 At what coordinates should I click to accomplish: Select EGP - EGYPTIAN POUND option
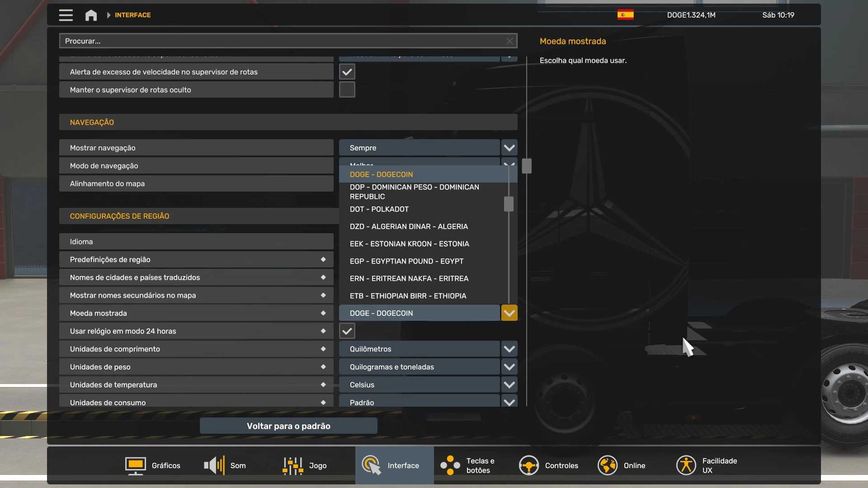click(x=406, y=261)
